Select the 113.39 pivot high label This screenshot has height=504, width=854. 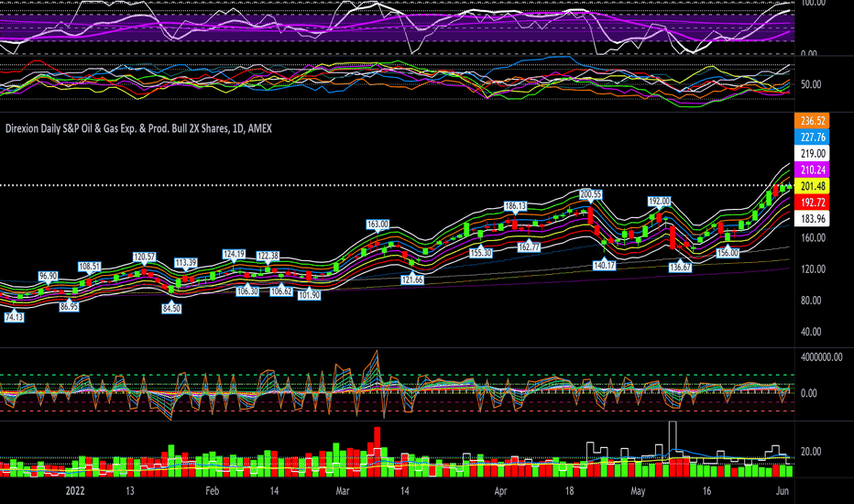[186, 263]
